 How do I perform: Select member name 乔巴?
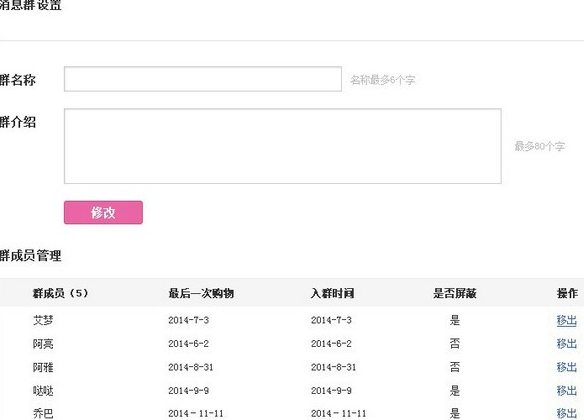[43, 413]
